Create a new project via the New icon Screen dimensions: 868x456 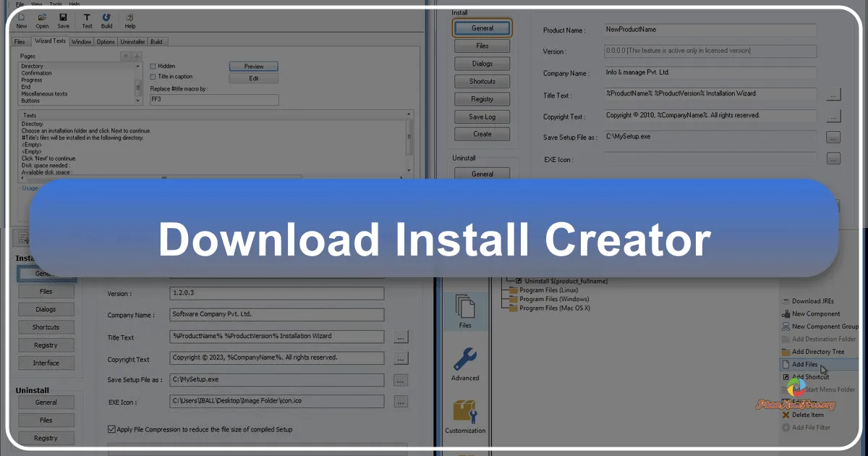pos(21,20)
